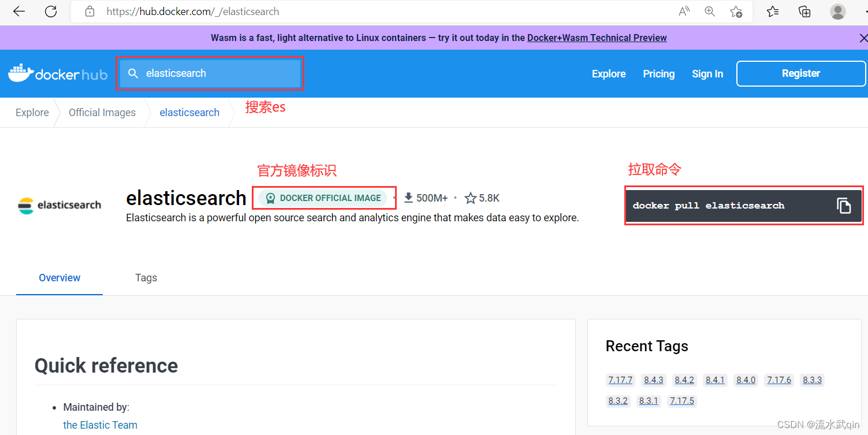Click the 'Maintained by:' text
Image resolution: width=868 pixels, height=435 pixels.
click(96, 407)
